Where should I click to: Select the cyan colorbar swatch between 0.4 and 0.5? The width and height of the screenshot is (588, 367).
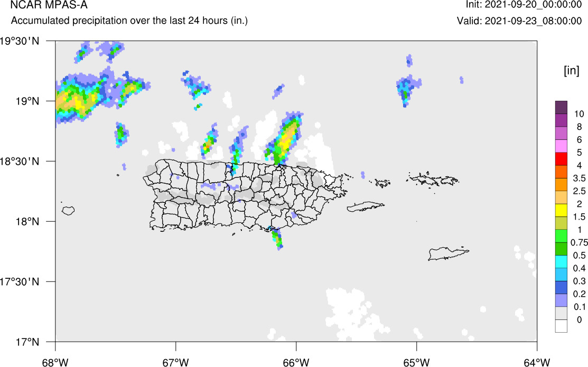[562, 261]
